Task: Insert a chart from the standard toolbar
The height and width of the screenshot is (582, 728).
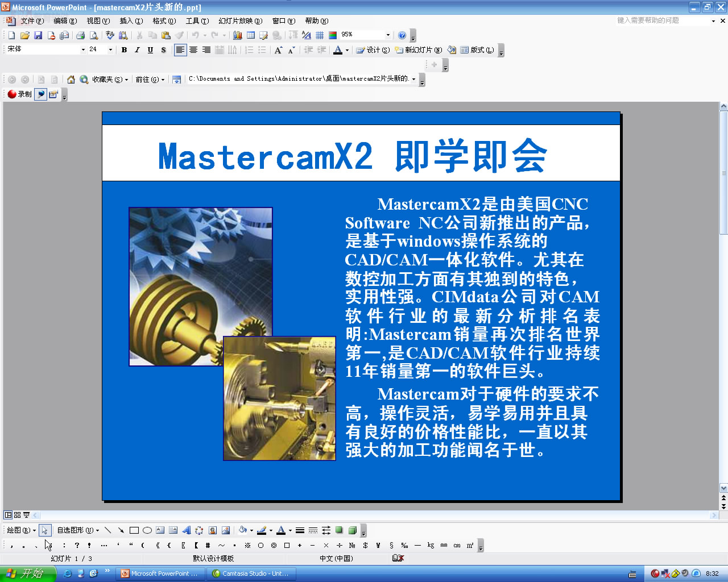Action: (x=238, y=35)
